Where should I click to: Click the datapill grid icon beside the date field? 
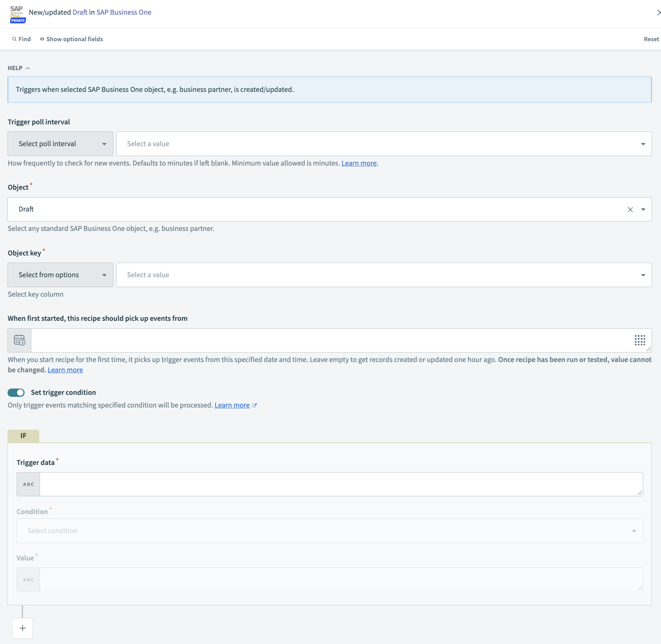(x=640, y=340)
